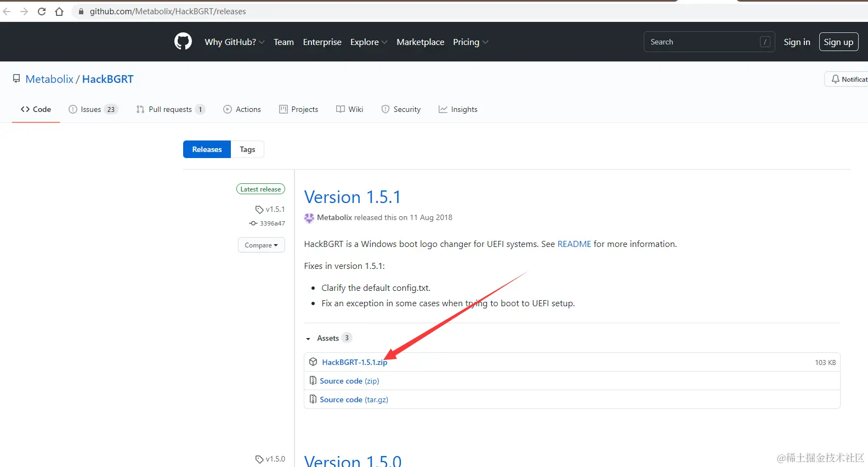Collapse the Assets section
The height and width of the screenshot is (467, 868).
pos(308,339)
